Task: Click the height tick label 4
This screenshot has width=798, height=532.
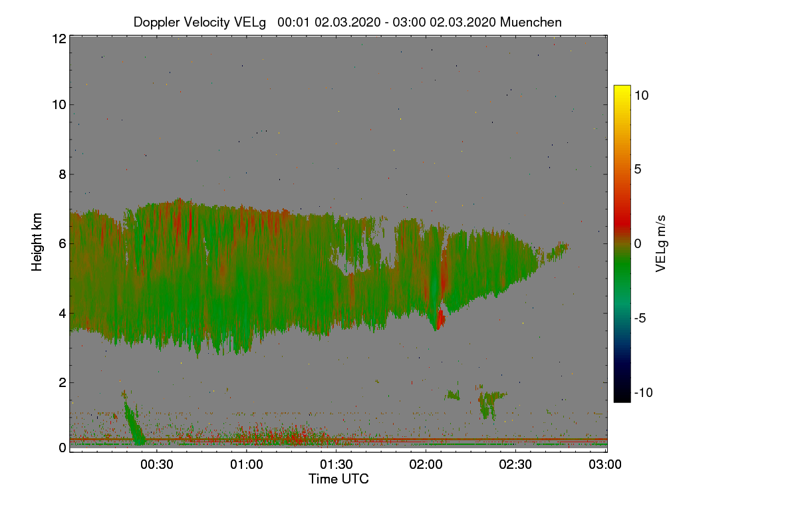Action: click(x=62, y=313)
